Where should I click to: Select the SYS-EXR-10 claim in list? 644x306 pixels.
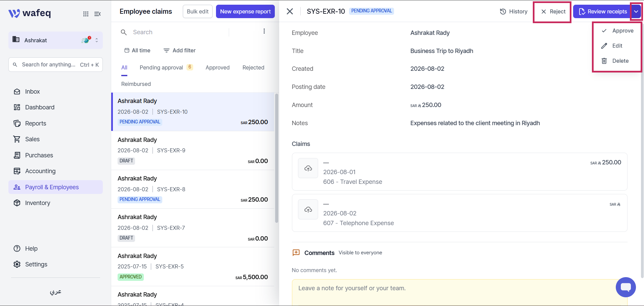click(x=192, y=112)
